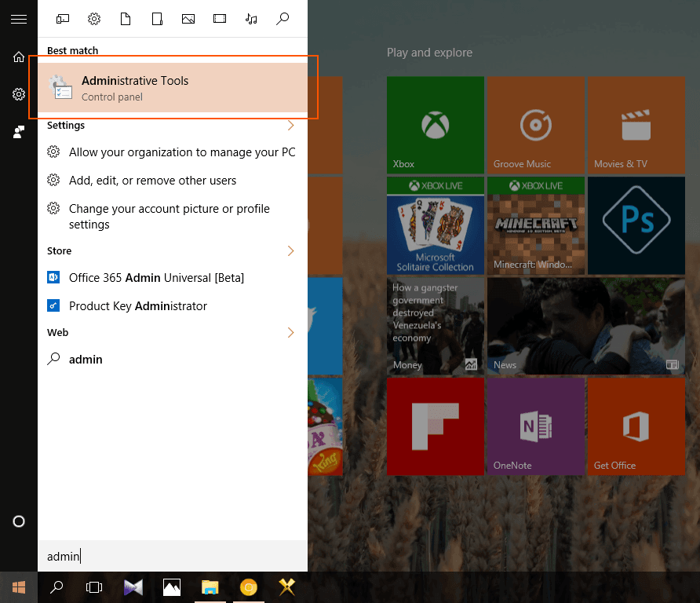Expand the Web results section arrow
Viewport: 700px width, 603px height.
pos(290,333)
